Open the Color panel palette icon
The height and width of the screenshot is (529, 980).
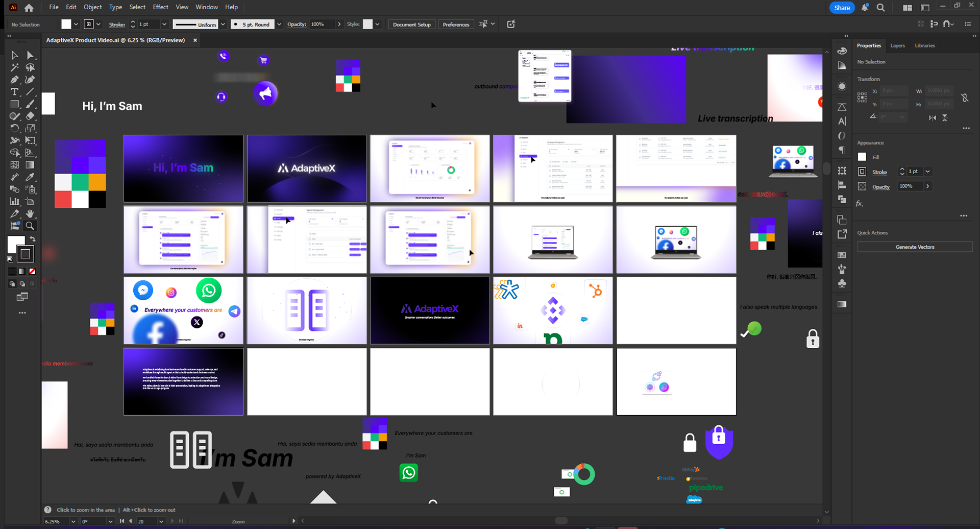point(842,51)
